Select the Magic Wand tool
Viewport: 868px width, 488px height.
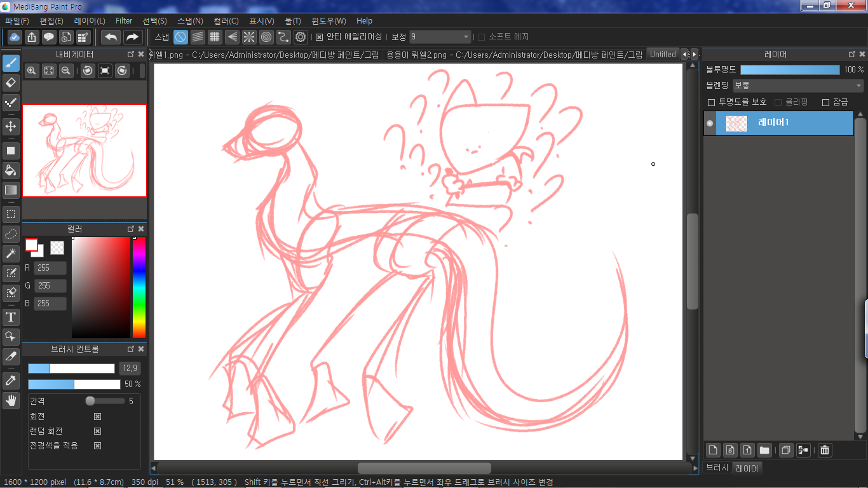point(11,254)
